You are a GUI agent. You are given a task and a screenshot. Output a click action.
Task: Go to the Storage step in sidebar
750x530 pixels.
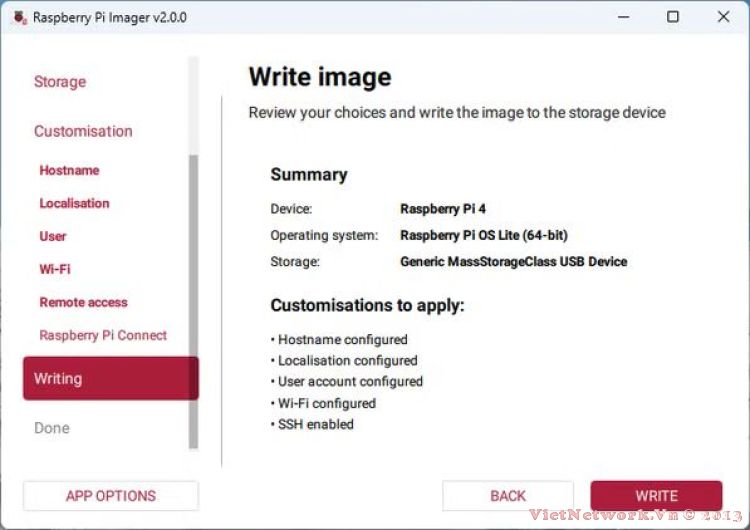pyautogui.click(x=60, y=82)
